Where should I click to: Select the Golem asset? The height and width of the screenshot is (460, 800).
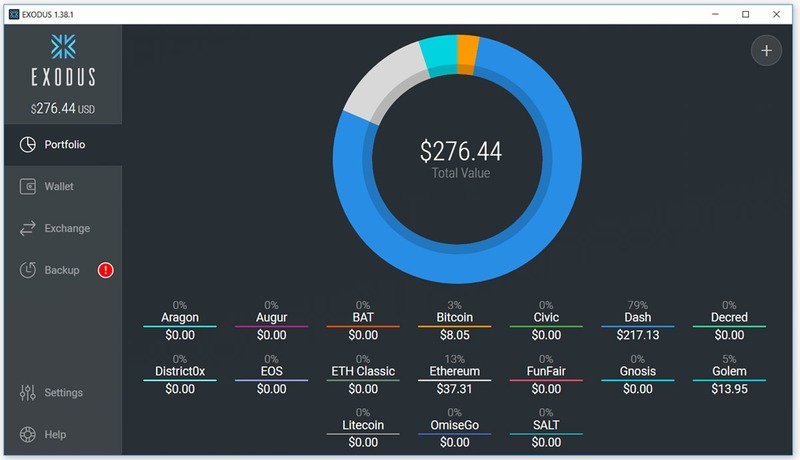tap(729, 374)
